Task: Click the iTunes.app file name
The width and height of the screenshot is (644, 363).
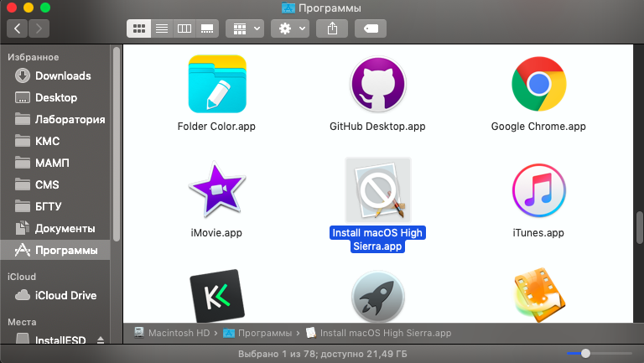Action: 538,233
